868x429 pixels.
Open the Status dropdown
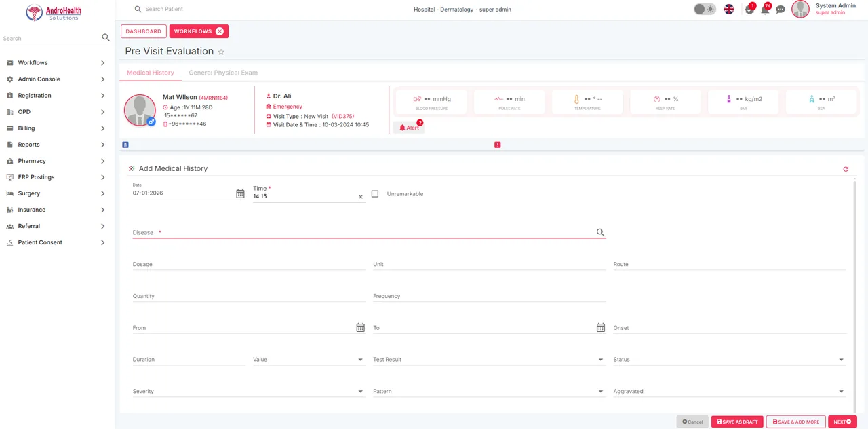pos(730,360)
